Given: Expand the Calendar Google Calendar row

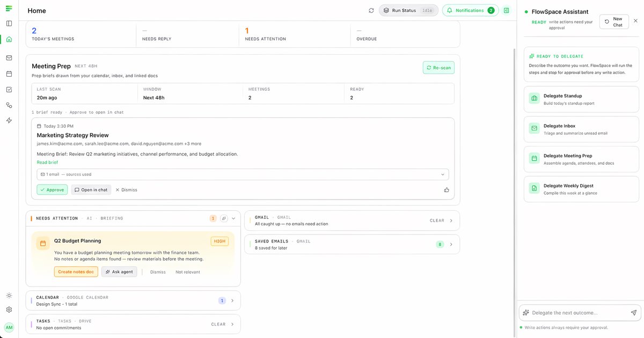Looking at the screenshot, I should point(133,300).
